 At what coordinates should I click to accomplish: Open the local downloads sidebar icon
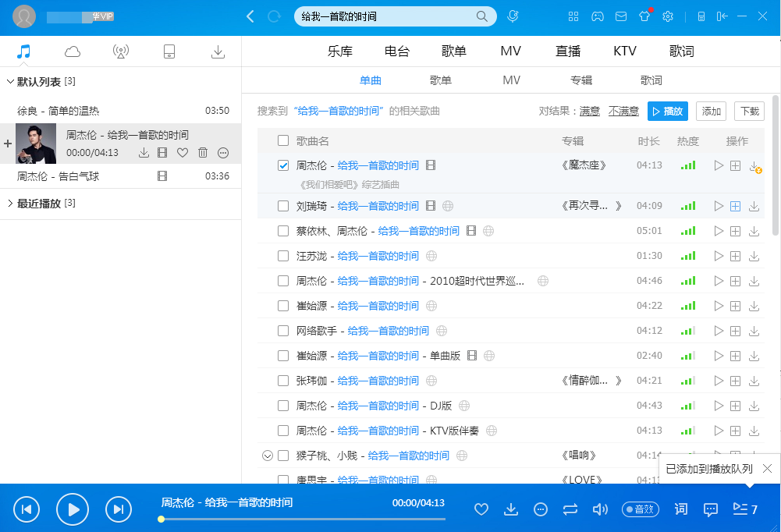click(x=218, y=51)
